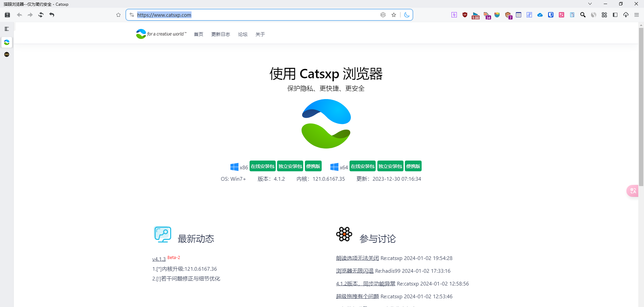The height and width of the screenshot is (307, 644).
Task: Click floating pink translate button
Action: point(633,191)
